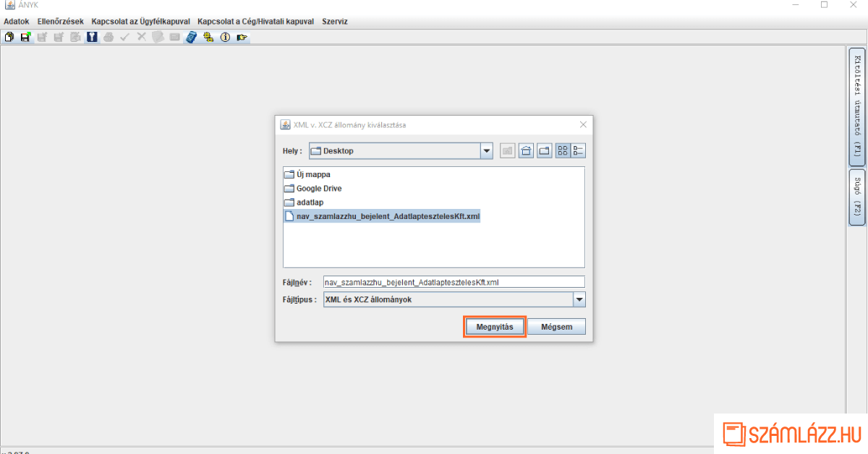Click the key icon in toolbar
This screenshot has height=454, width=868.
(92, 37)
